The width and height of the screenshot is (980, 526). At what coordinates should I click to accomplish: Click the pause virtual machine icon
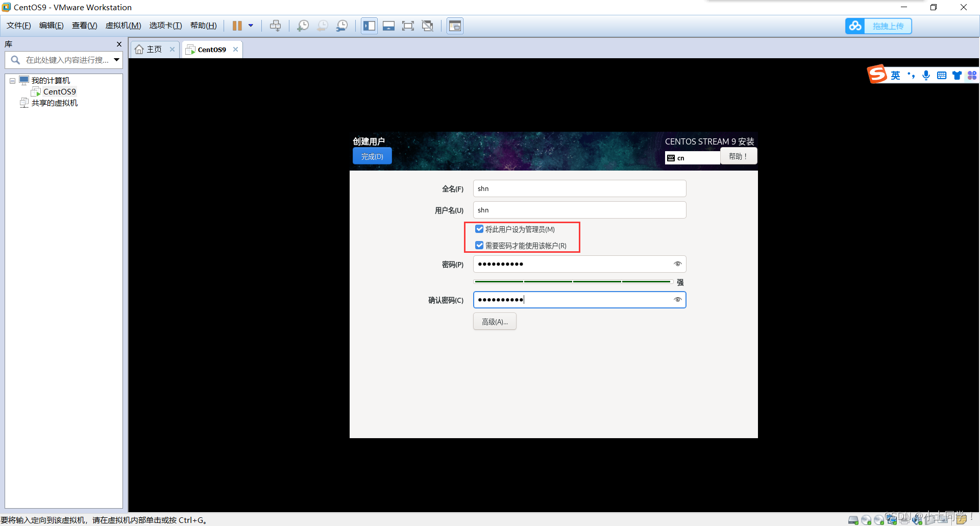[237, 26]
